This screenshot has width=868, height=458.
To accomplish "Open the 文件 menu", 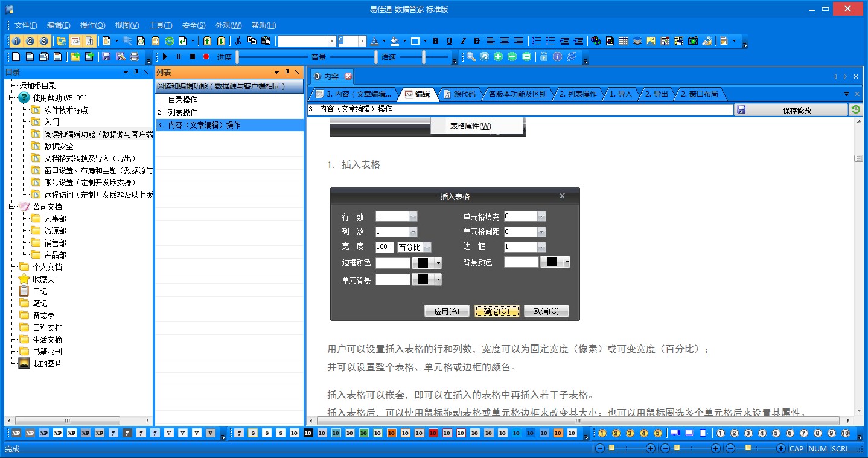I will click(26, 25).
